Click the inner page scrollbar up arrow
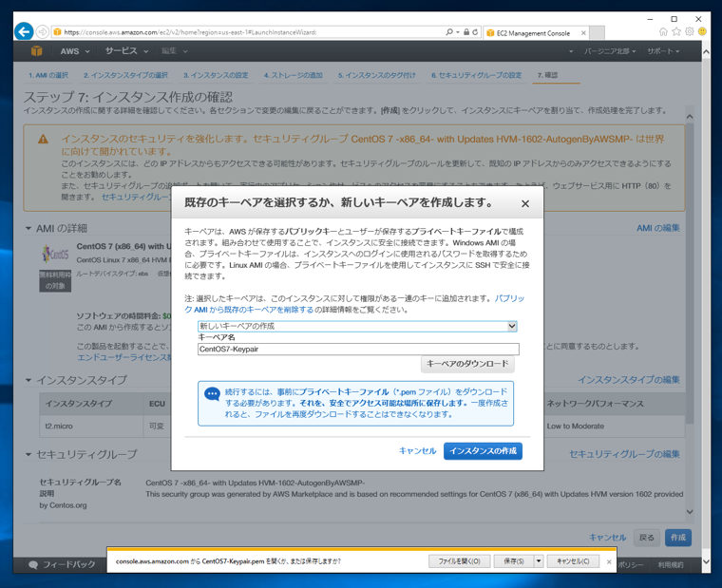 690,117
